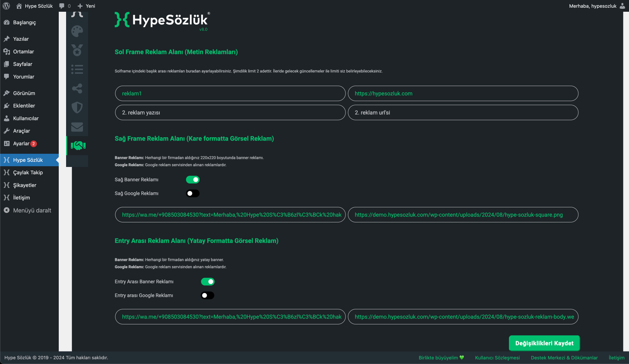Open the comments bubble icon in admin bar
629x364 pixels.
pos(62,6)
